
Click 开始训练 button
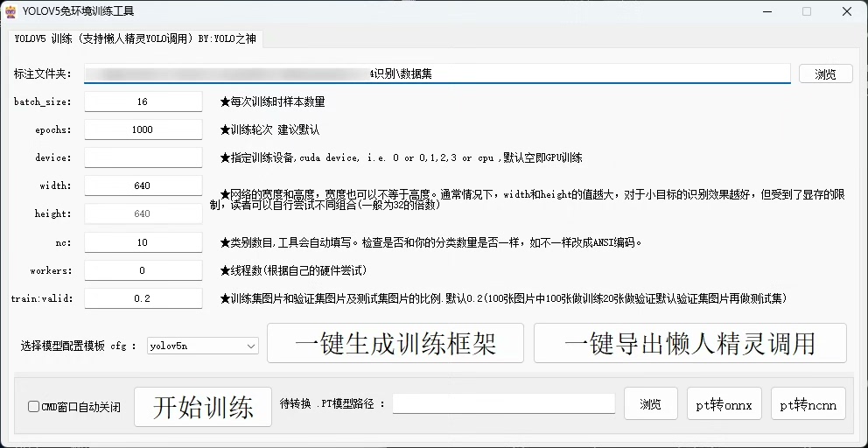pyautogui.click(x=203, y=407)
